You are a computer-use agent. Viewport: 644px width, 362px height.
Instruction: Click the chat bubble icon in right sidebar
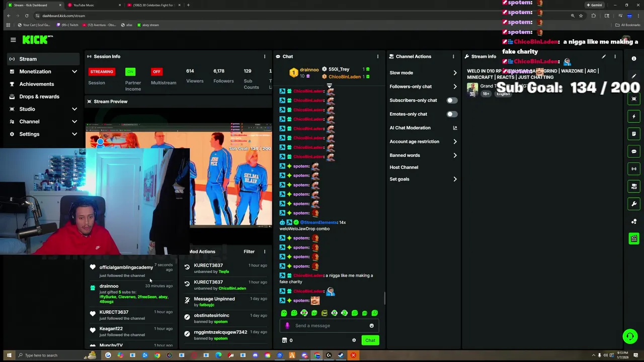coord(634,151)
